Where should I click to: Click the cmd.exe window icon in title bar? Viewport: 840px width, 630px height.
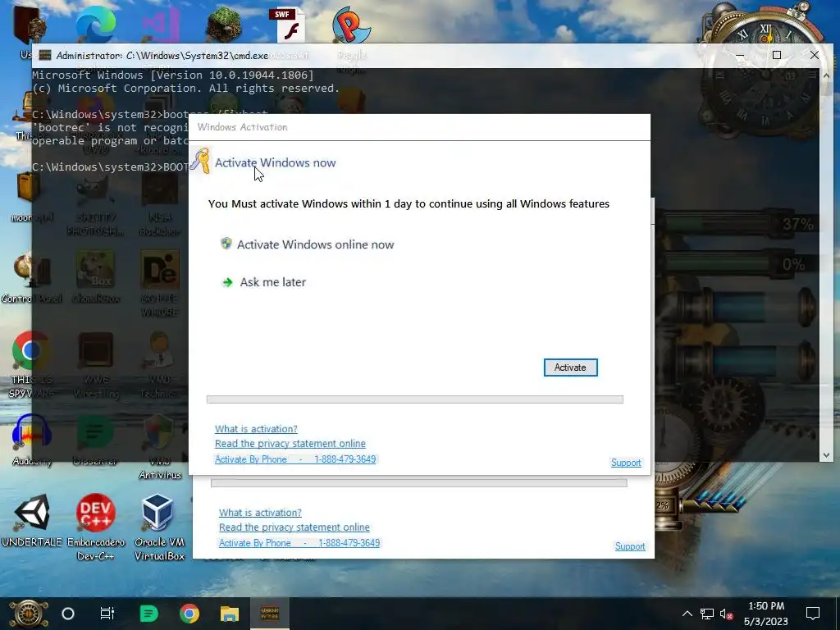(45, 55)
